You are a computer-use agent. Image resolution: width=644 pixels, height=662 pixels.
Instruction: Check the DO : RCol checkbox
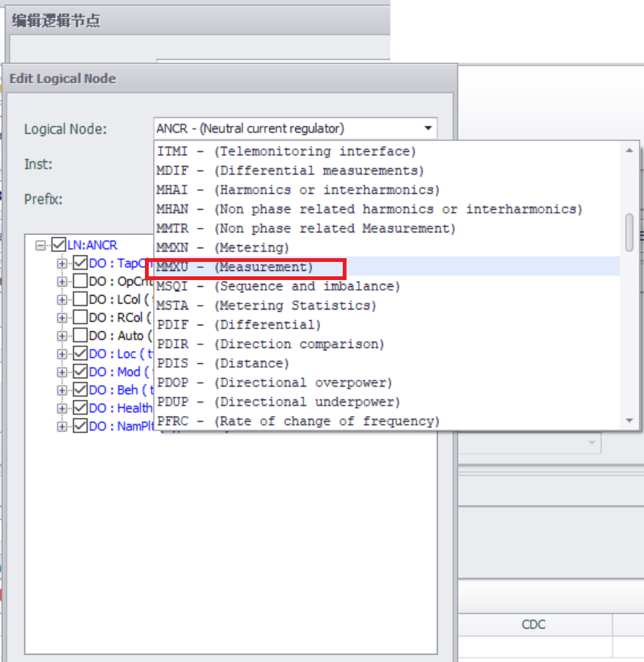pos(80,318)
